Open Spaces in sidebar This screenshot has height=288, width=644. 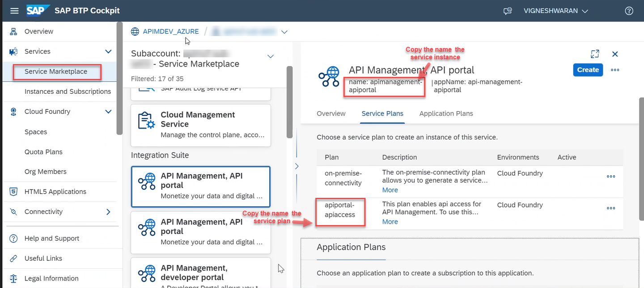[36, 132]
